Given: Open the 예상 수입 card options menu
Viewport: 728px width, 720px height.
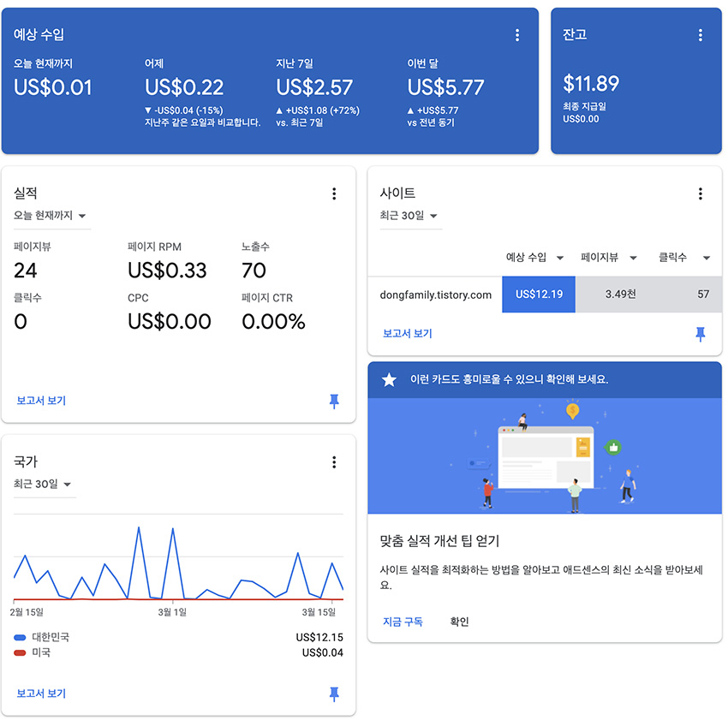Looking at the screenshot, I should pyautogui.click(x=517, y=35).
